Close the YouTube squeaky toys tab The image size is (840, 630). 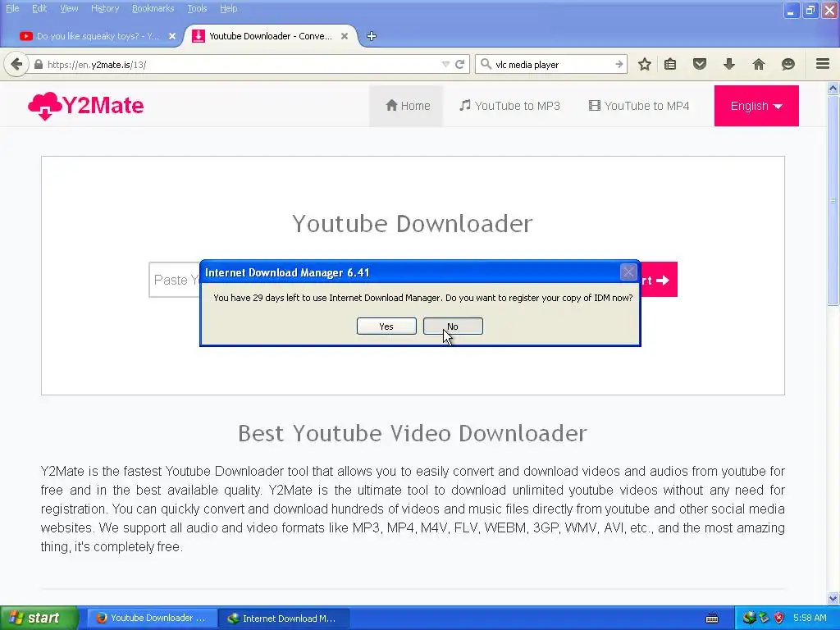click(x=172, y=36)
